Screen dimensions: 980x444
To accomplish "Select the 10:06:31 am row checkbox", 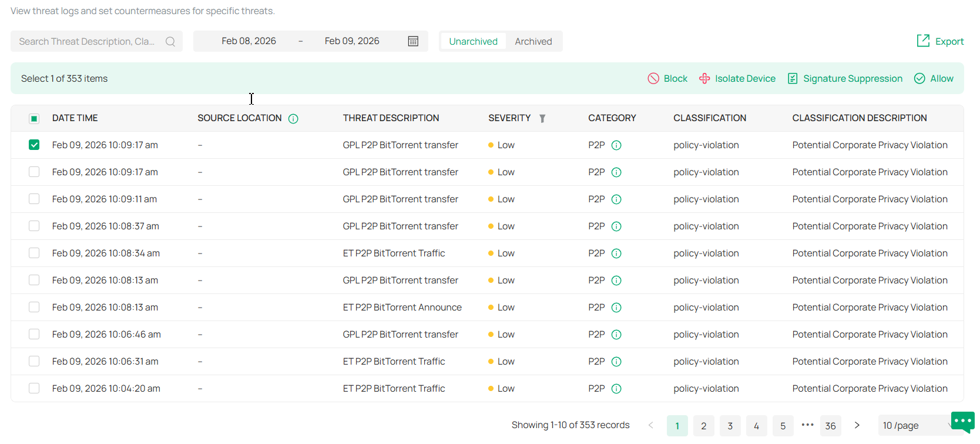I will click(34, 361).
